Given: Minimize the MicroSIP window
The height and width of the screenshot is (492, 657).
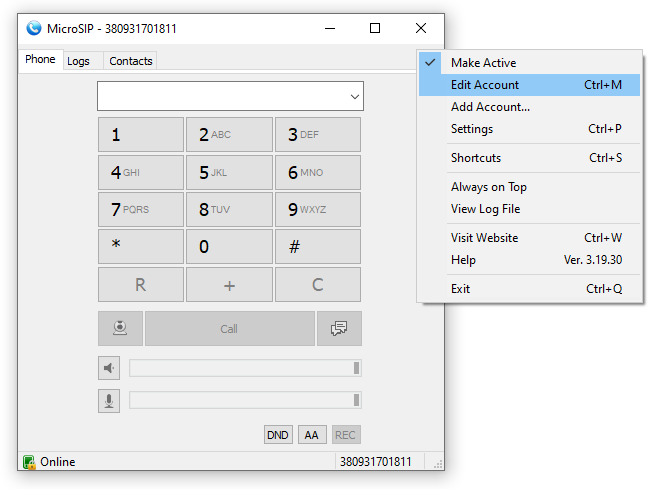Looking at the screenshot, I should click(330, 28).
